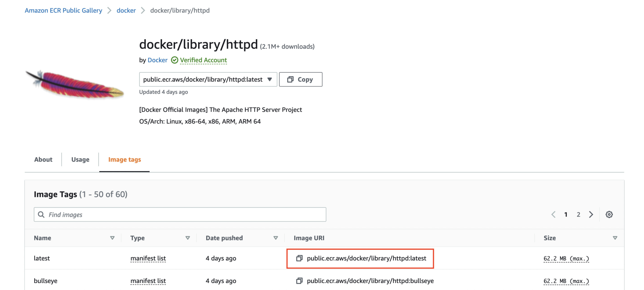
Task: Open the image tag version dropdown
Action: 269,79
